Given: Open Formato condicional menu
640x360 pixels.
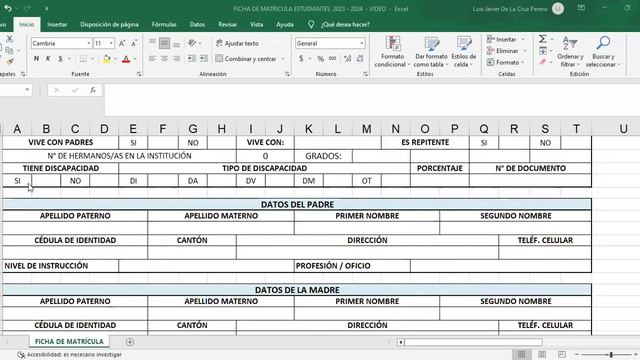Looking at the screenshot, I should coord(392,52).
